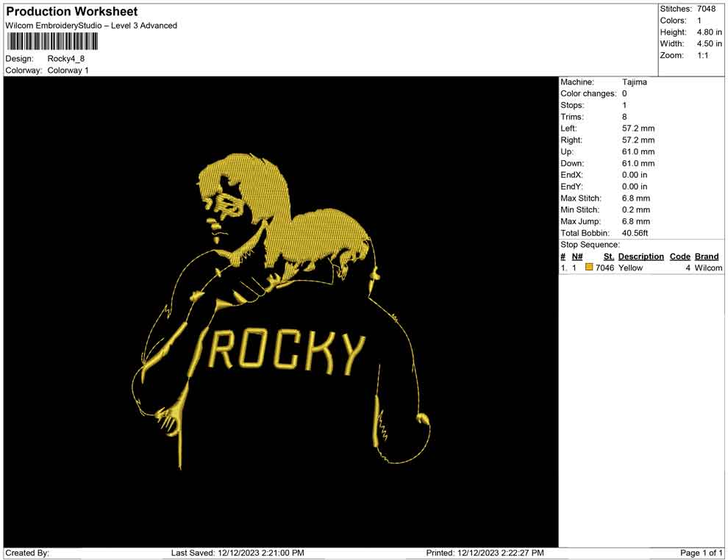The width and height of the screenshot is (728, 560).
Task: Click the N# column header
Action: [x=577, y=256]
